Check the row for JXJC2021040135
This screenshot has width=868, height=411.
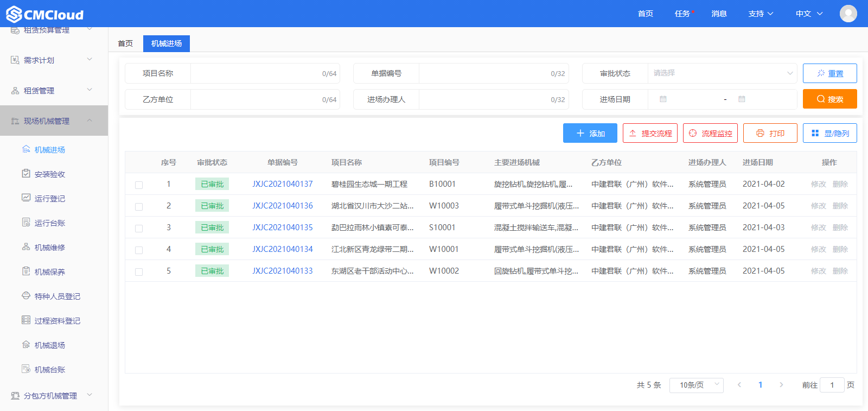(139, 228)
